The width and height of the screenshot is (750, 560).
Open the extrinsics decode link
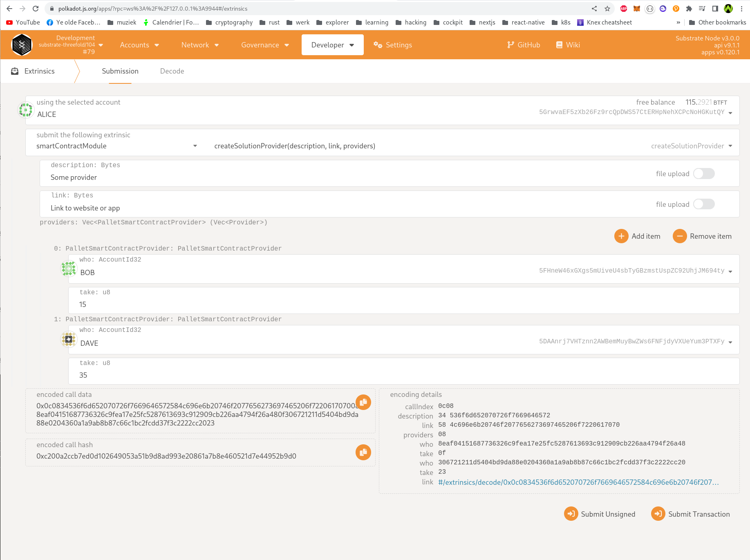(x=578, y=482)
